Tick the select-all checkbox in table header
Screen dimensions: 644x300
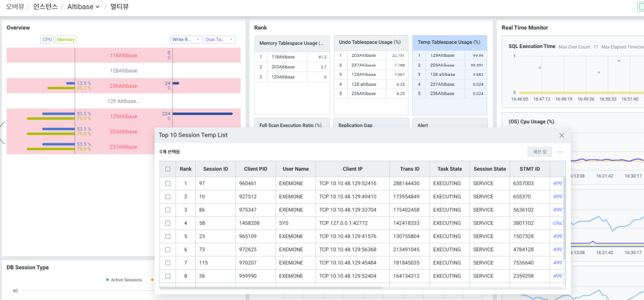tap(168, 169)
